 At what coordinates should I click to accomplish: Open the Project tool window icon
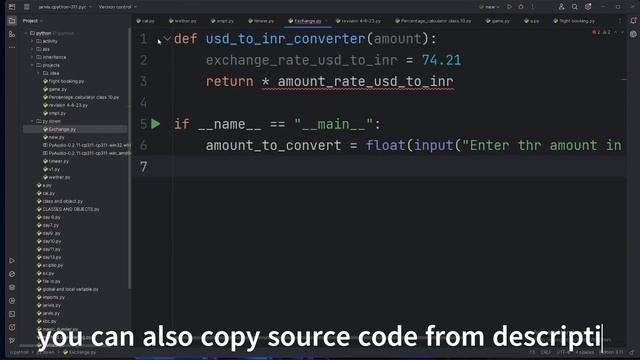(12, 21)
